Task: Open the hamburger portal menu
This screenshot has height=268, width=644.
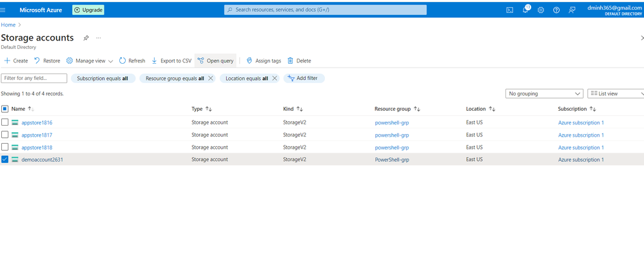Action: tap(3, 10)
